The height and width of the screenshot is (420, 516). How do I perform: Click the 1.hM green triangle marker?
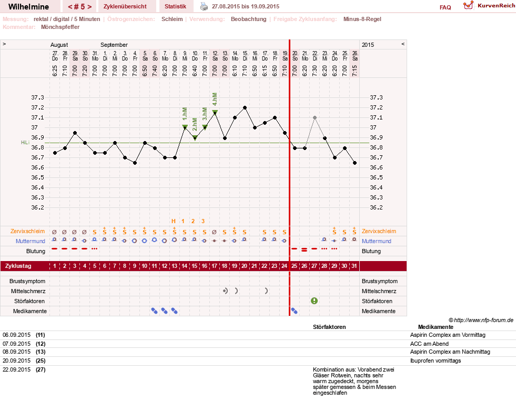185,127
